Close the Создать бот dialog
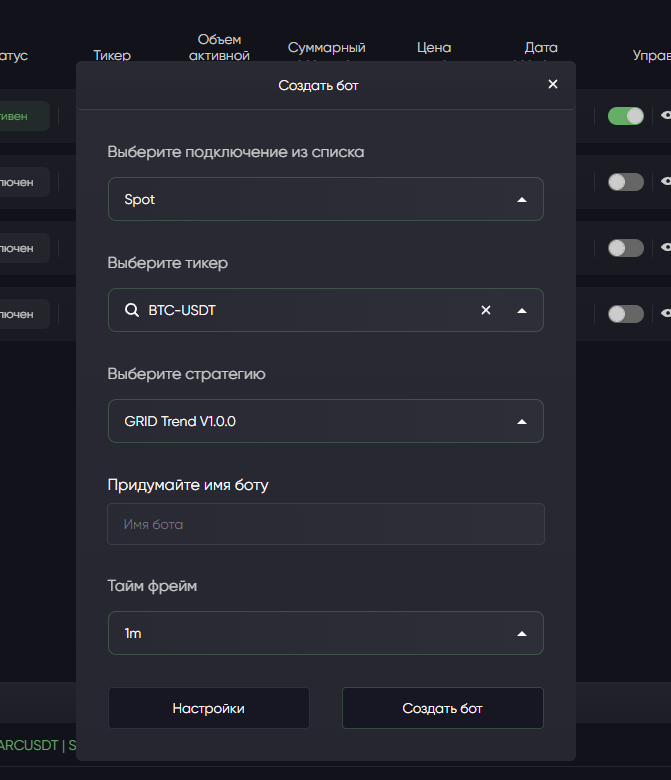The image size is (671, 780). pyautogui.click(x=553, y=84)
